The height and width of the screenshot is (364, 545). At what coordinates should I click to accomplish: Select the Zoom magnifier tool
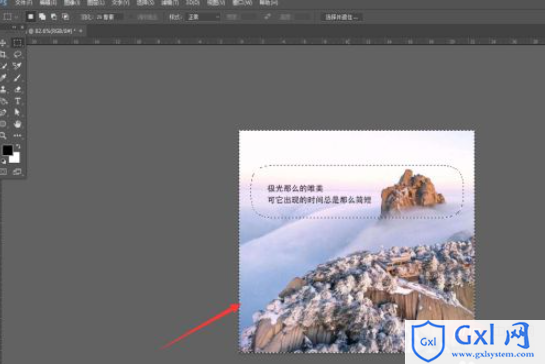[x=3, y=136]
